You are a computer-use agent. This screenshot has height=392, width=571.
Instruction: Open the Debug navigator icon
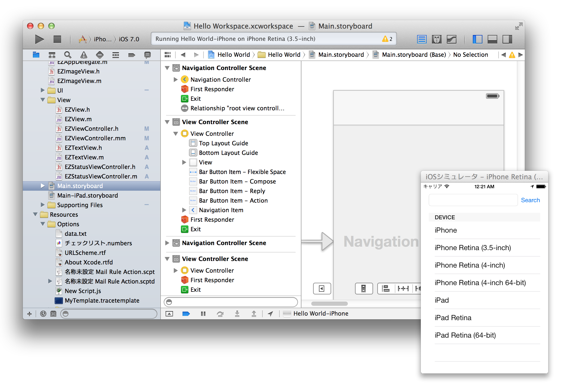click(x=116, y=55)
